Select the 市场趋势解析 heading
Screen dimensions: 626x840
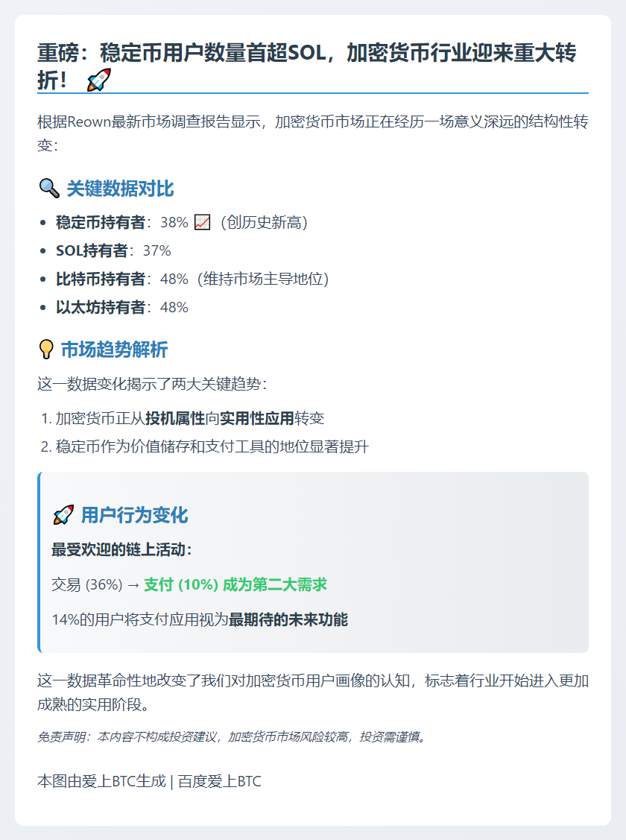click(114, 350)
